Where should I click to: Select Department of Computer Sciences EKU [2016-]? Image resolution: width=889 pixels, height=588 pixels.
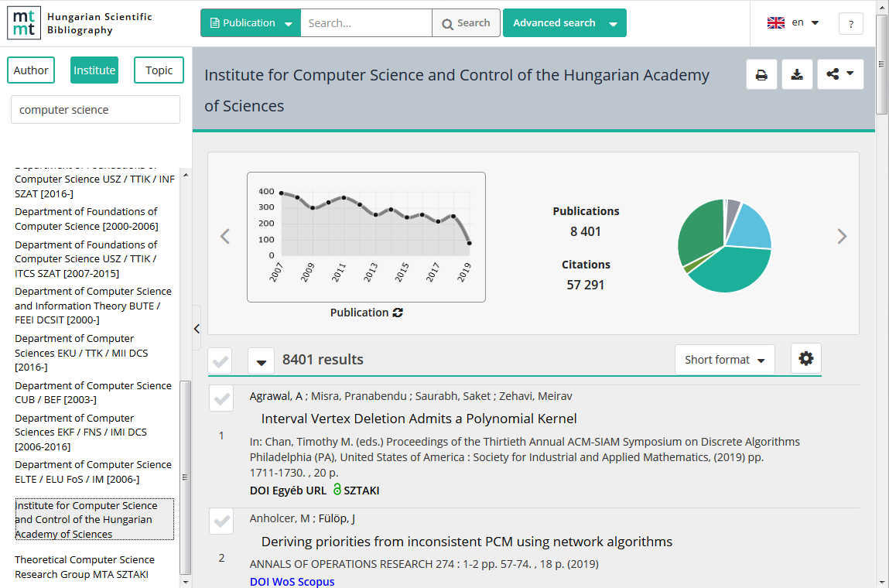pyautogui.click(x=81, y=353)
